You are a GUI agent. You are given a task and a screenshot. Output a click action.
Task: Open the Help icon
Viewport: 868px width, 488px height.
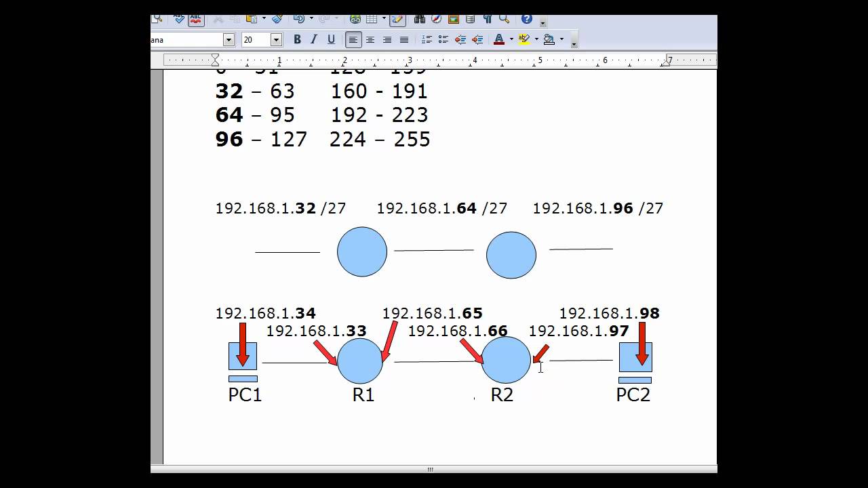tap(527, 19)
